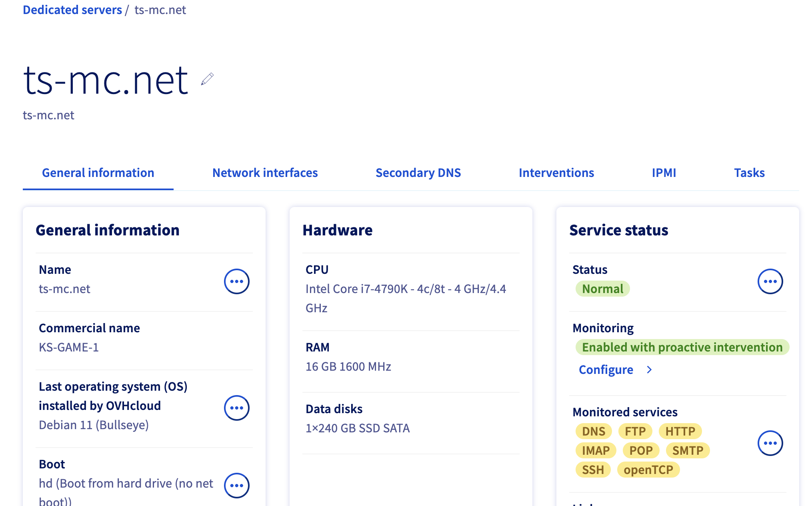Open the operating system row actions menu

tap(236, 408)
